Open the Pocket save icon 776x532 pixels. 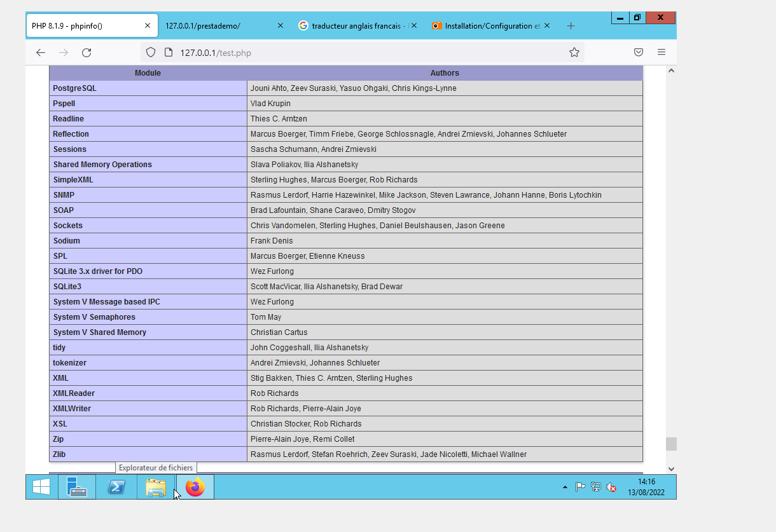(639, 52)
